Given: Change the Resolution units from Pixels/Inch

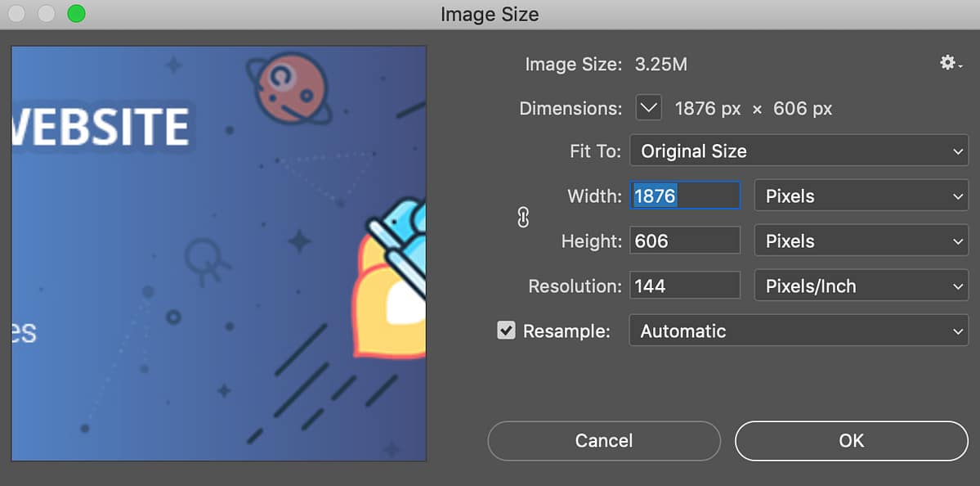Looking at the screenshot, I should [861, 286].
